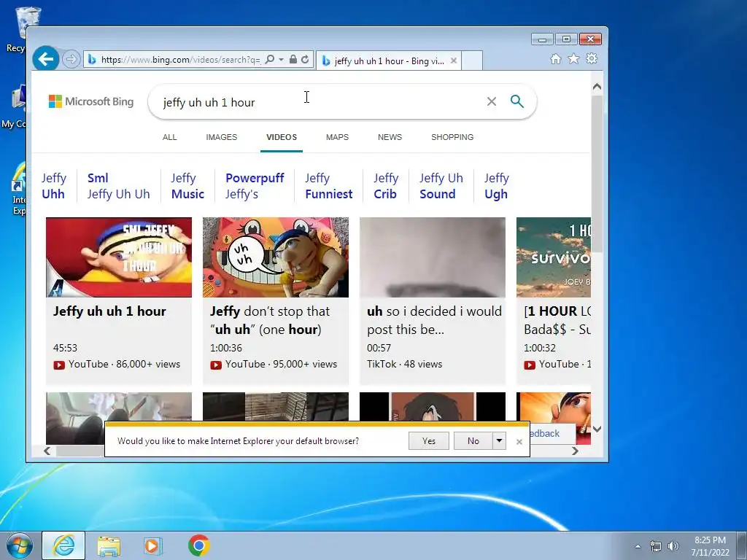Open the address bar dropdown arrow
The height and width of the screenshot is (560, 747).
pos(282,60)
